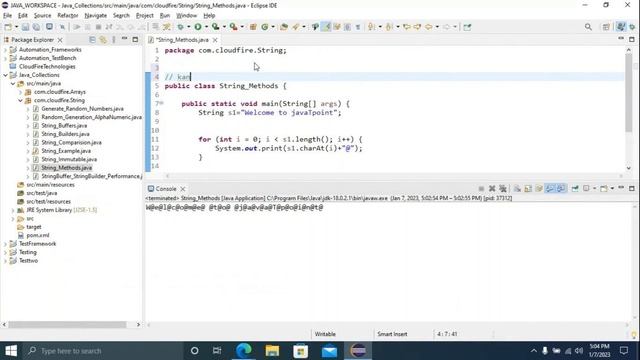Open the New wizard dropdown arrow
This screenshot has height=360, width=640.
pyautogui.click(x=16, y=27)
